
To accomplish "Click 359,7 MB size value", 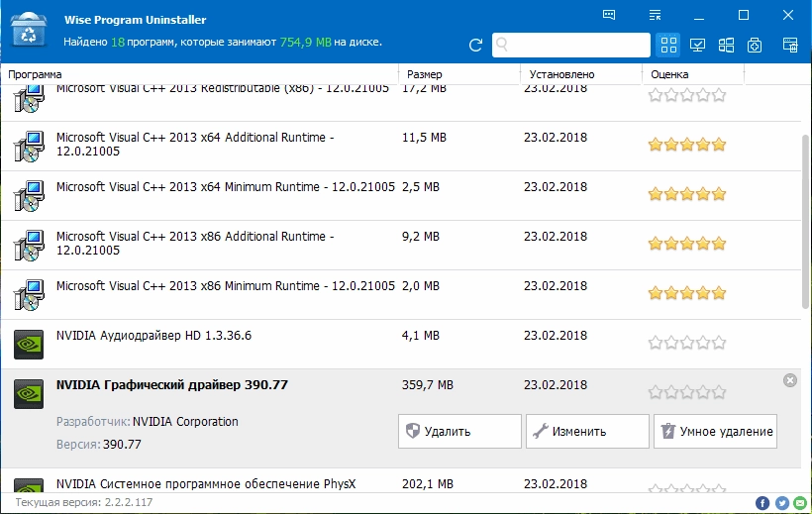I will [427, 385].
